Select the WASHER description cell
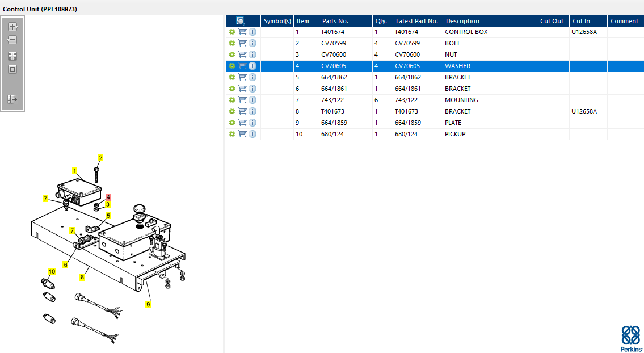 click(490, 66)
